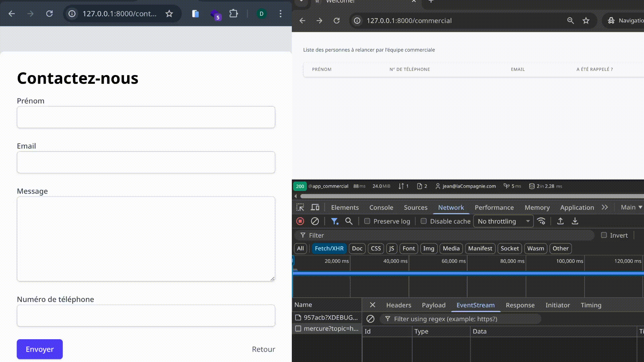Switch to the Console tab
644x362 pixels.
381,207
